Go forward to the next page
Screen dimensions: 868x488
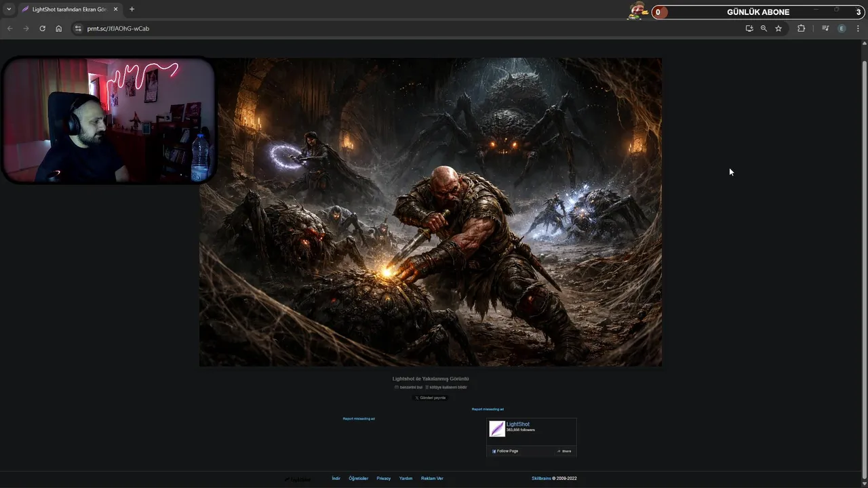[26, 28]
